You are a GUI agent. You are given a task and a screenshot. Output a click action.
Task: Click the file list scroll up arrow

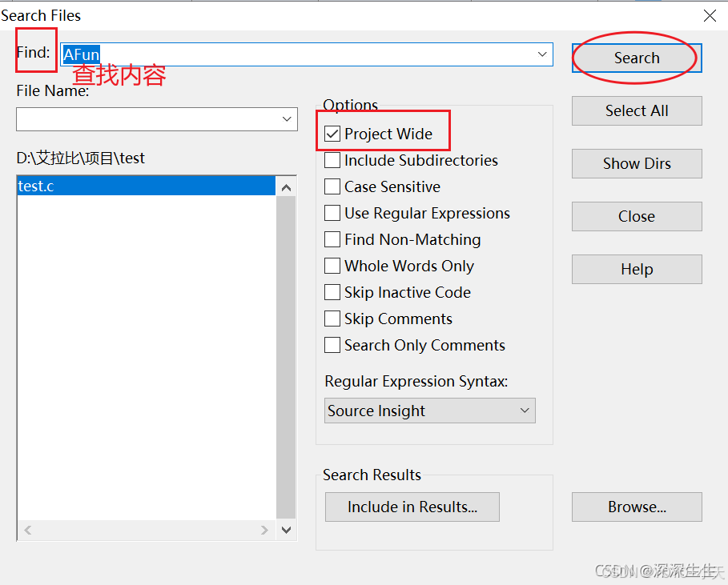tap(286, 187)
